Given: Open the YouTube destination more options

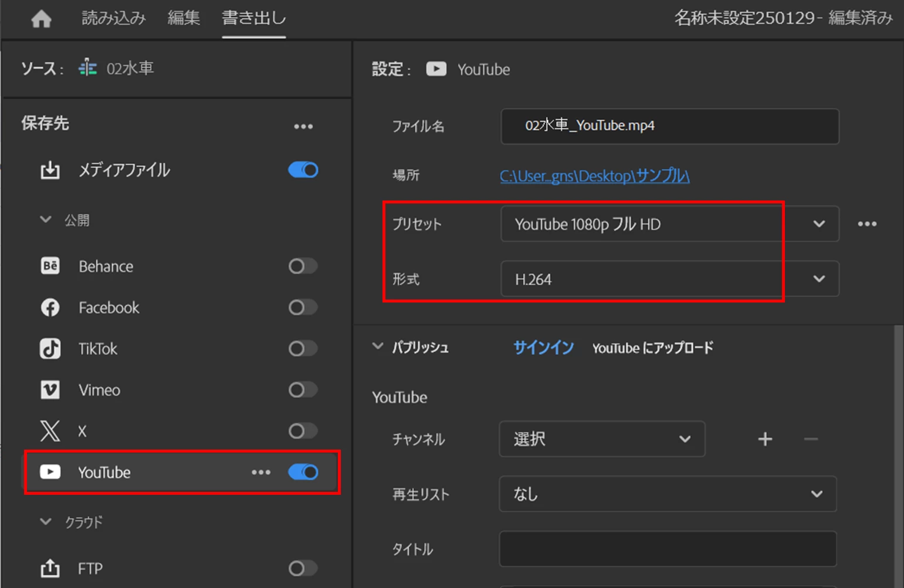Looking at the screenshot, I should [261, 472].
